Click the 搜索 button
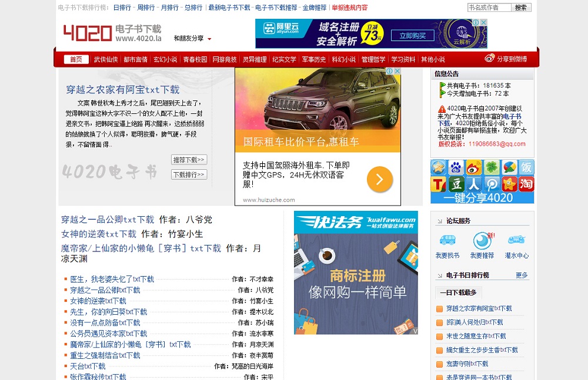 point(521,8)
